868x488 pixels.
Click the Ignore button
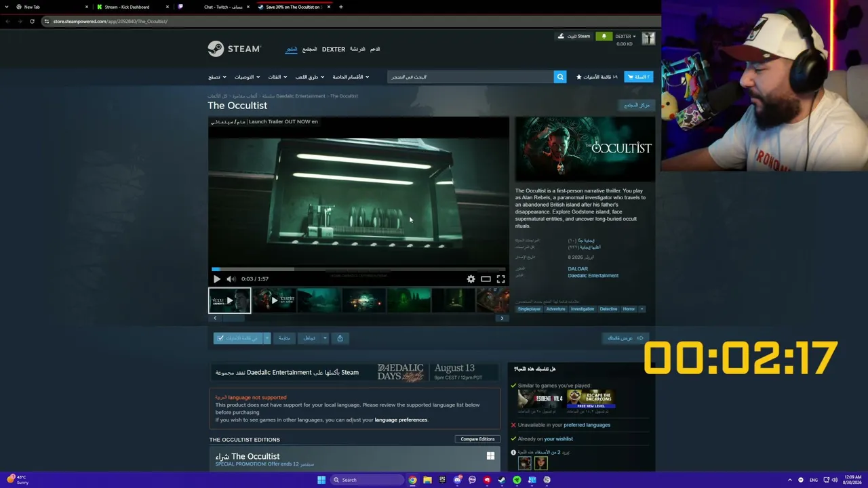(309, 338)
